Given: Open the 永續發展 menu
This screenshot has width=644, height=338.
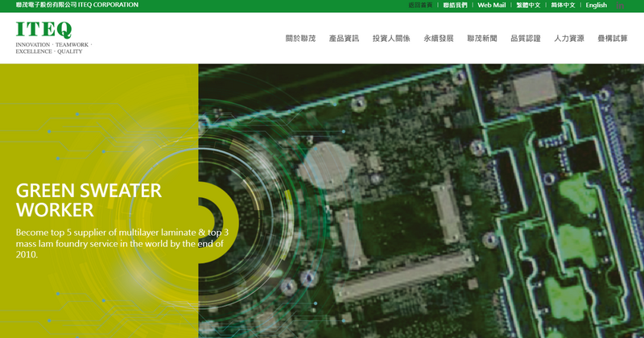Looking at the screenshot, I should (x=439, y=39).
